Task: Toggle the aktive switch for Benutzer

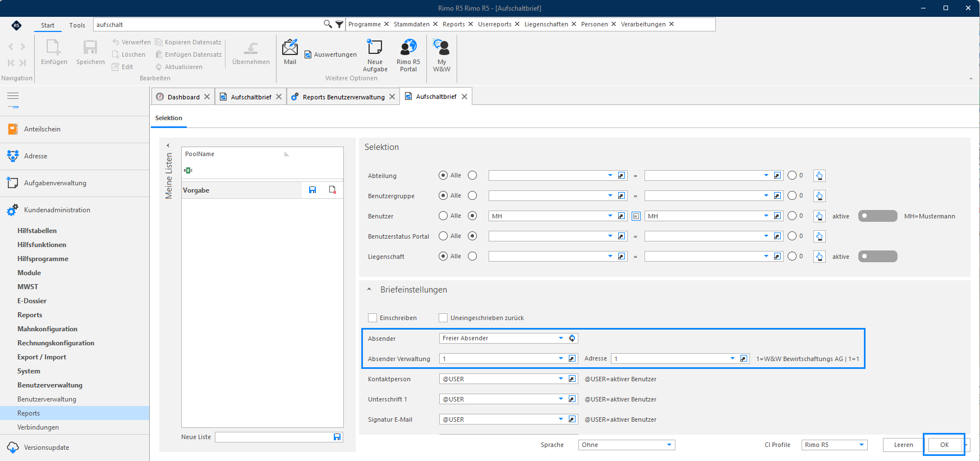Action: tap(878, 216)
